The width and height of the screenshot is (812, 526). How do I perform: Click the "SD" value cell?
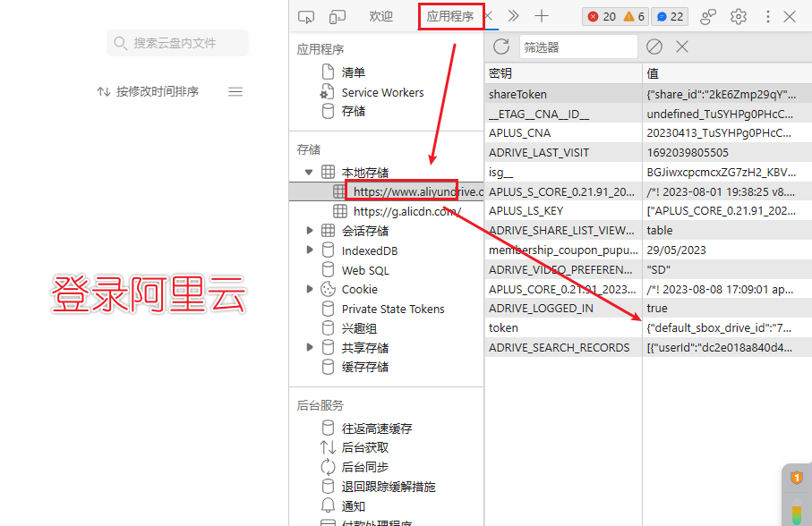click(x=727, y=269)
